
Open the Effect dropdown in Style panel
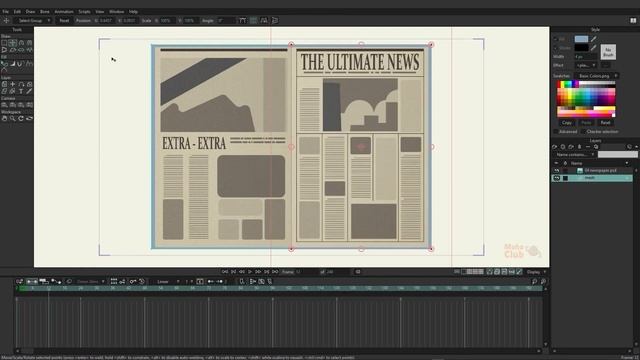[586, 65]
